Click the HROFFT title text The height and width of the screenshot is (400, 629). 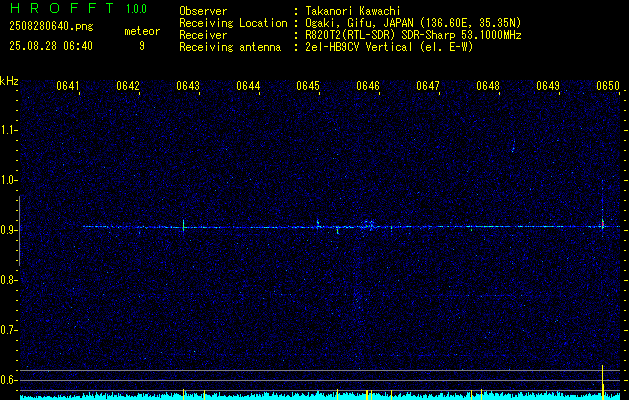click(62, 8)
